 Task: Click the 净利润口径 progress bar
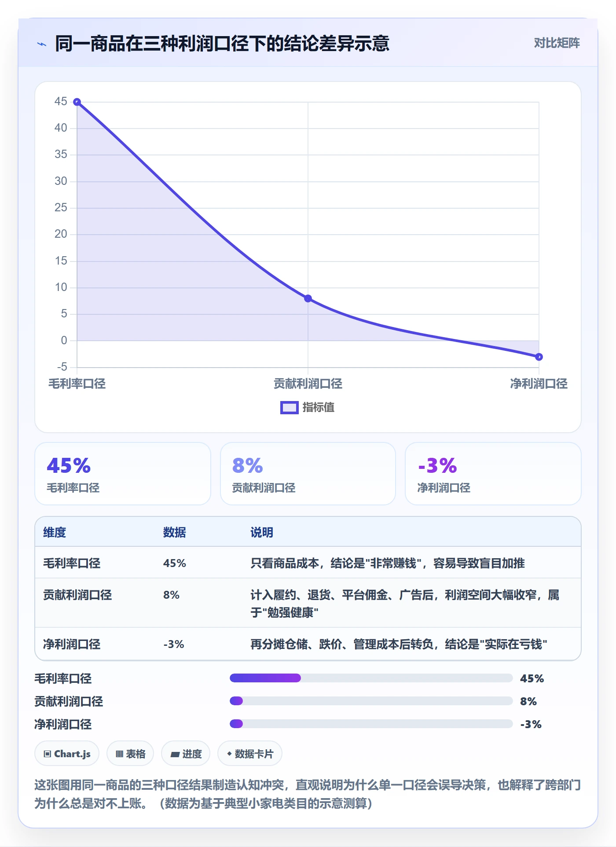point(371,724)
